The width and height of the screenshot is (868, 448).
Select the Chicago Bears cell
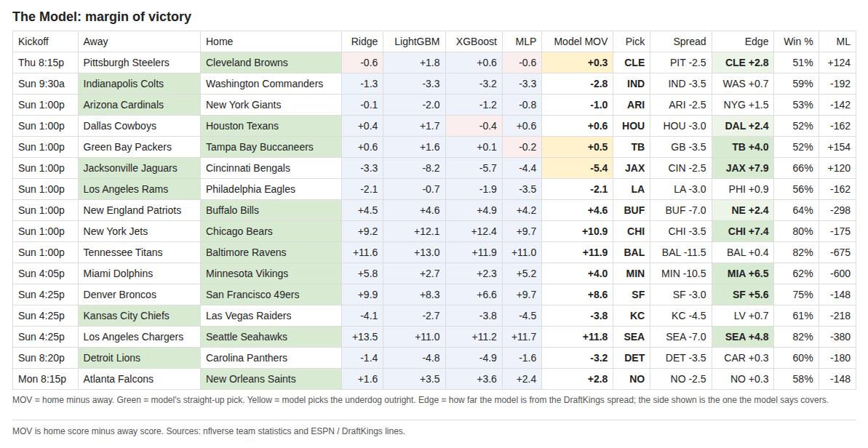click(271, 231)
